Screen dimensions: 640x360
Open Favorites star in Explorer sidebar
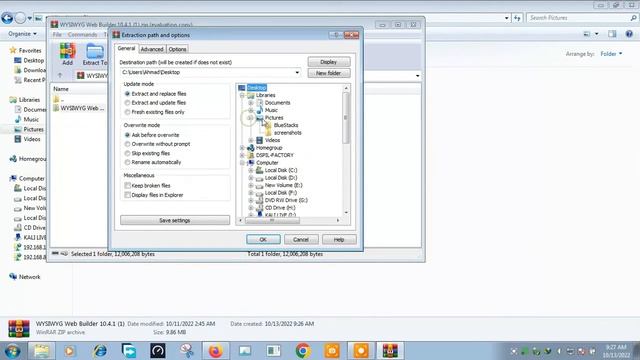coord(13,50)
